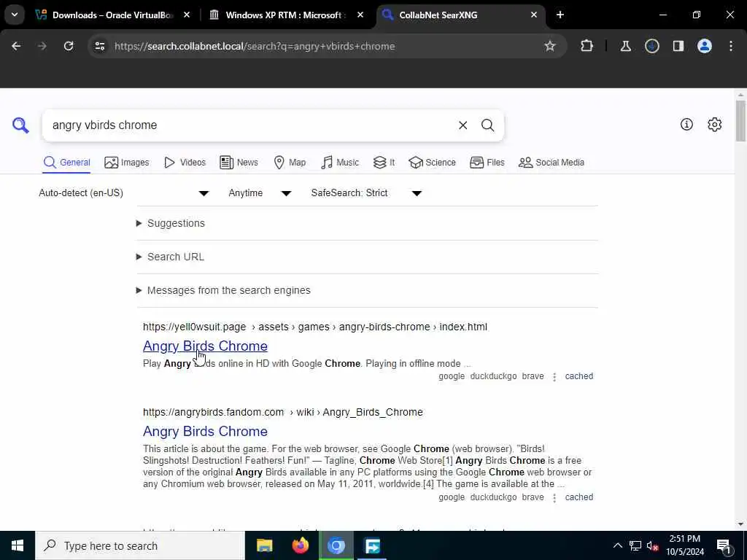Open a new browser tab
Screen dimensions: 747x560
pyautogui.click(x=560, y=15)
